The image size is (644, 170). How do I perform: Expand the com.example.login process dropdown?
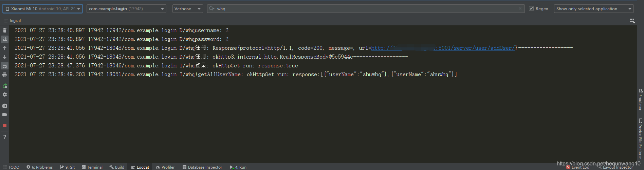click(x=126, y=9)
